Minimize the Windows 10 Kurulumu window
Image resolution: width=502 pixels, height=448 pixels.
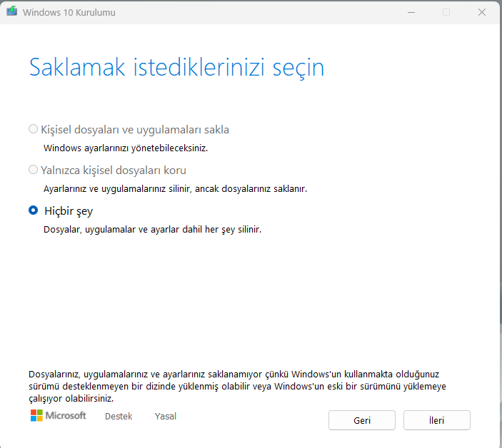point(411,12)
